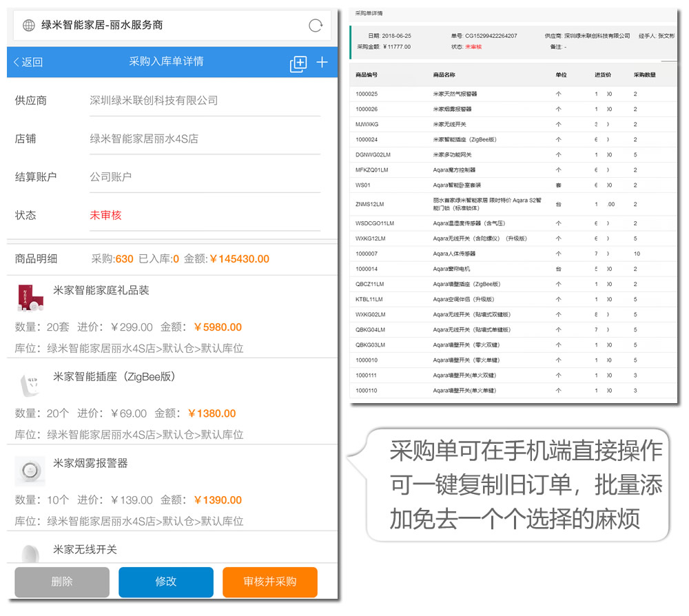This screenshot has width=689, height=616.
Task: Open the 米家烟雾报警器 product thumbnail
Action: pyautogui.click(x=30, y=471)
